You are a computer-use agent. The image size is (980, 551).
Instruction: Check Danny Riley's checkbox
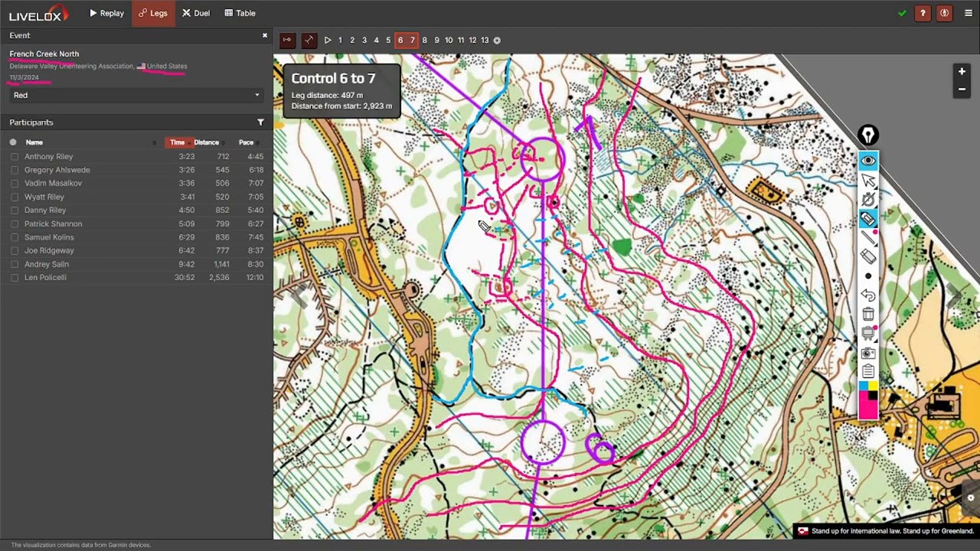14,210
